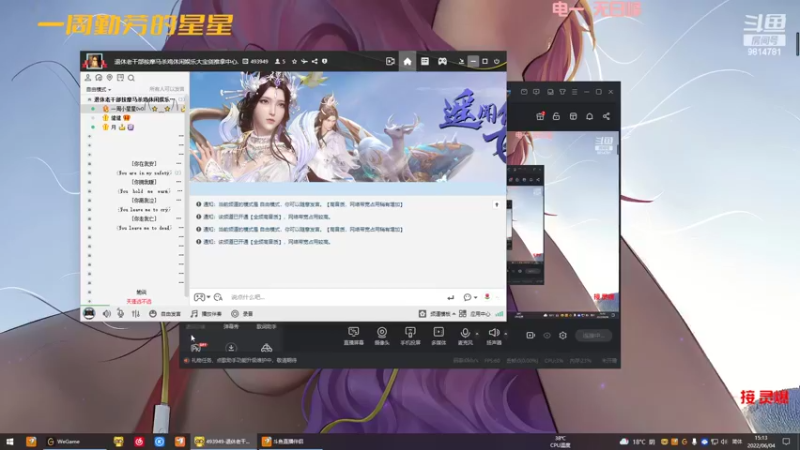Toggle microphone in Douyu streamer toolbar
This screenshot has height=450, width=800.
[x=465, y=336]
